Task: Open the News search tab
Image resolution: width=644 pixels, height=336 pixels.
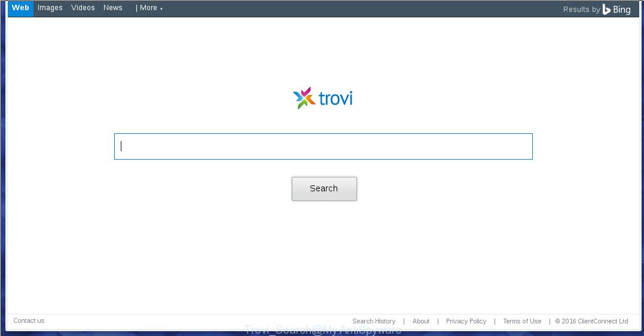Action: coord(113,8)
